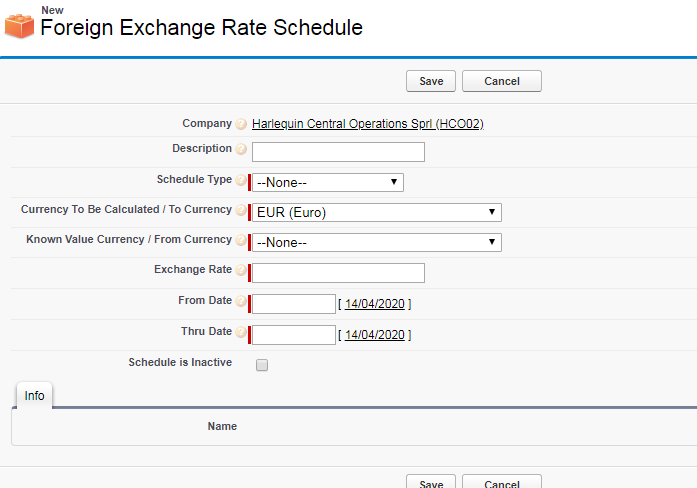The width and height of the screenshot is (697, 488).
Task: Expand the Known Value From Currency dropdown
Action: click(x=376, y=242)
